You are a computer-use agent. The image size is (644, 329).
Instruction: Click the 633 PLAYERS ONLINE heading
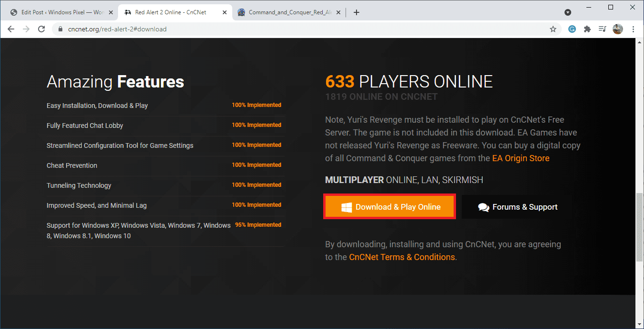pos(409,82)
